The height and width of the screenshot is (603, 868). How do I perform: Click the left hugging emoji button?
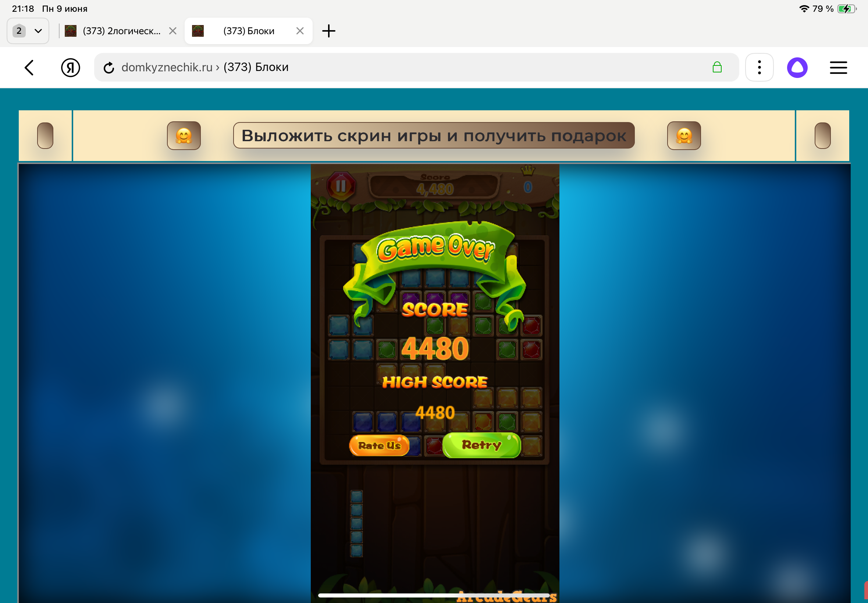[184, 136]
